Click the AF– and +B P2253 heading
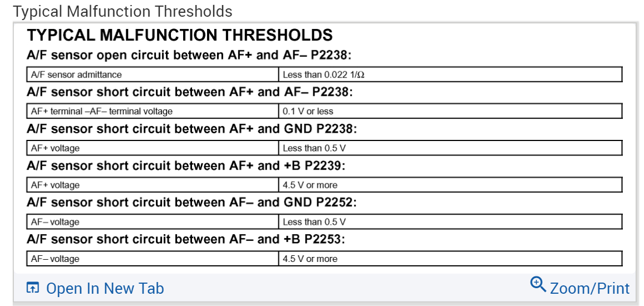644x306 pixels. [186, 239]
